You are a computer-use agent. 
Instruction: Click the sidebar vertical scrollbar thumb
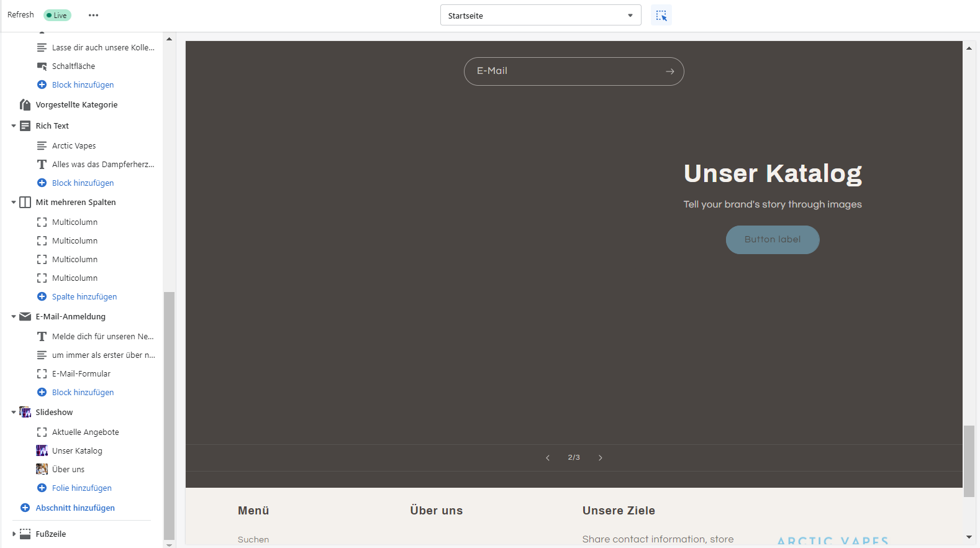pos(169,416)
